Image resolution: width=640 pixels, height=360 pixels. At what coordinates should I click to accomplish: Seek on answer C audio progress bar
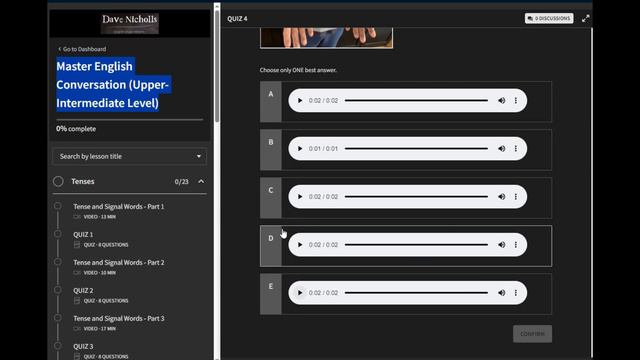click(x=416, y=197)
